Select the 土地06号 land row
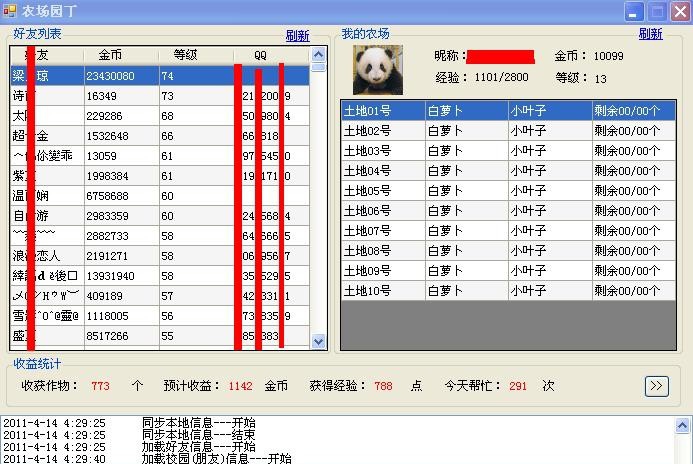 tap(508, 211)
